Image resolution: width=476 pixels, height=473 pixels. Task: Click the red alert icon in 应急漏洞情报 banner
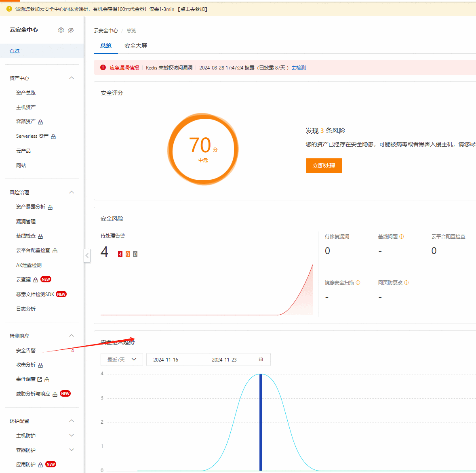click(x=103, y=67)
